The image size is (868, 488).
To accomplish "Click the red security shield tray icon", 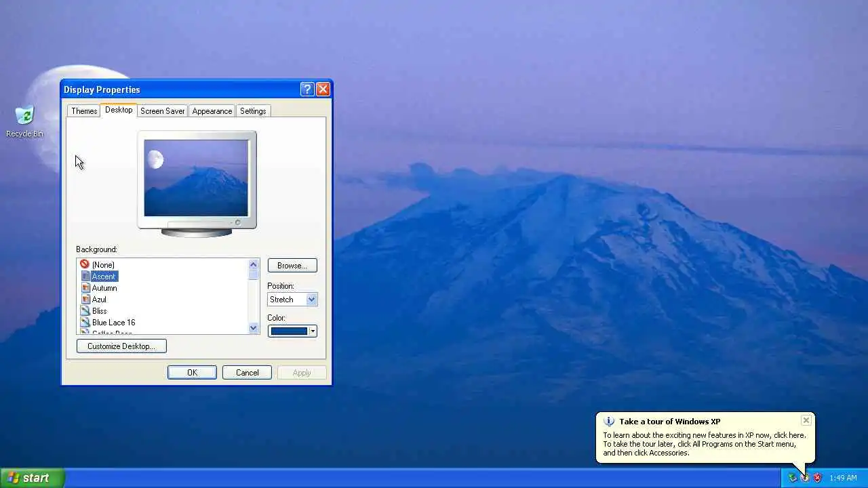I will click(817, 478).
